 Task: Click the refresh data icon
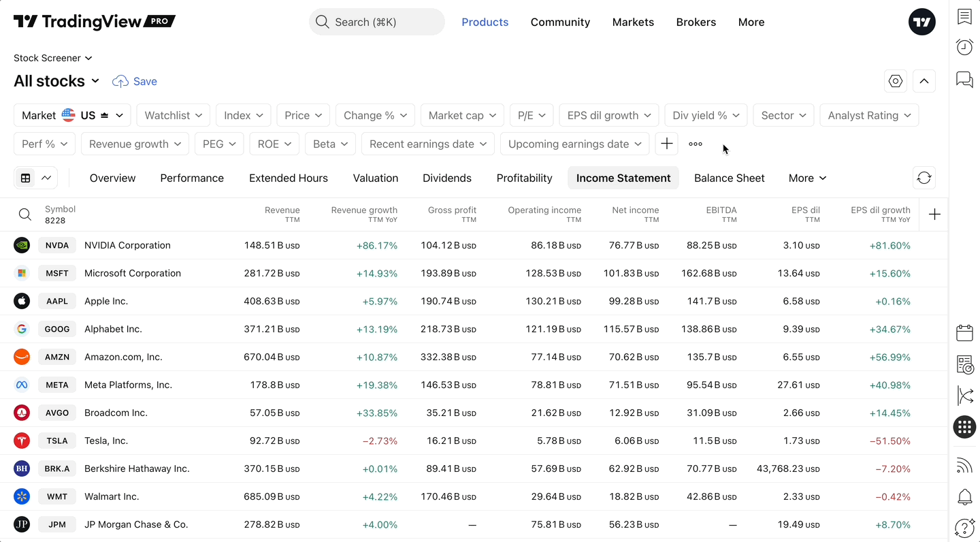[x=924, y=178]
